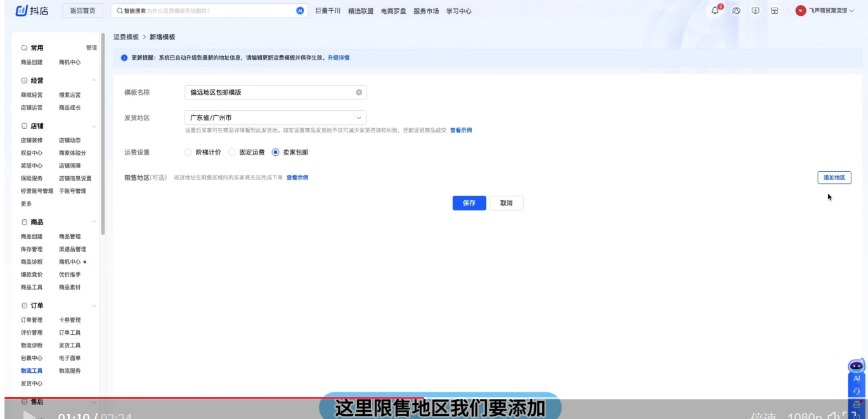Open 服务市场 in top navigation
Image resolution: width=868 pixels, height=419 pixels.
tap(426, 11)
